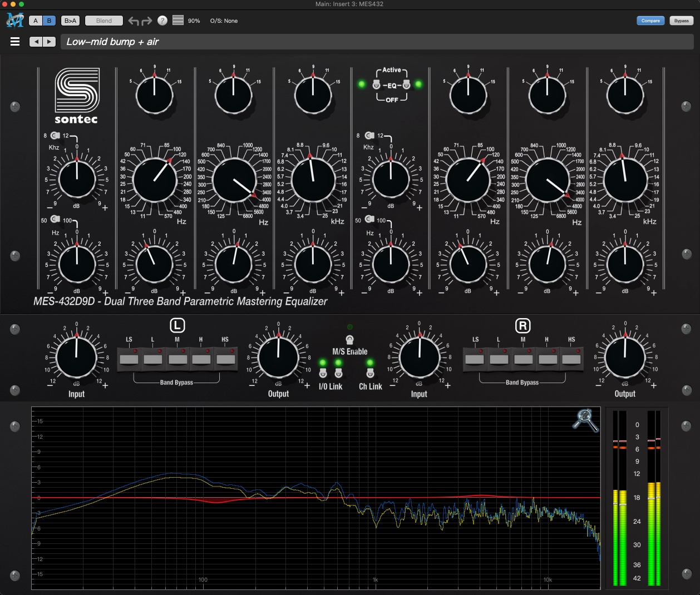Open the hamburger preset menu
This screenshot has height=595, width=700.
tap(15, 42)
